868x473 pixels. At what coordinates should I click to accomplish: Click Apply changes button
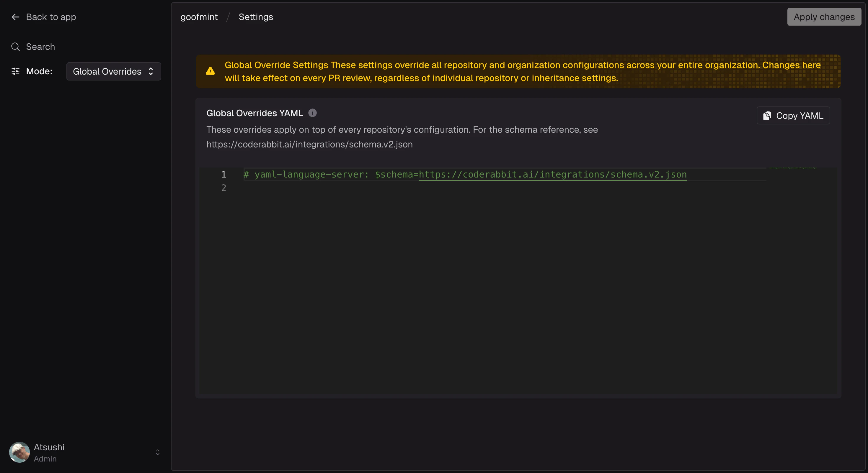click(824, 17)
